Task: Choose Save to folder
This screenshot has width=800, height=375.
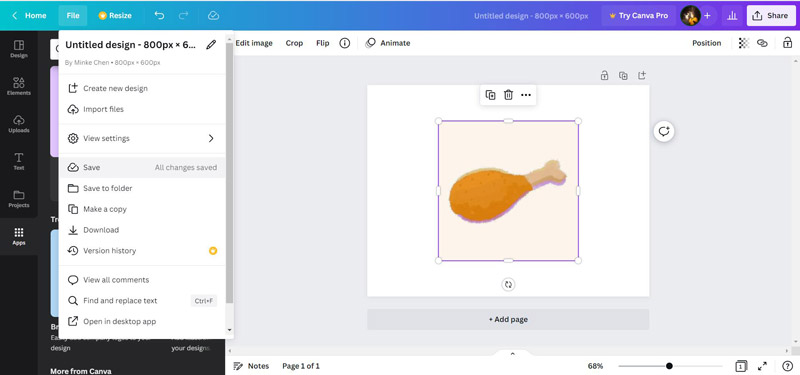Action: point(142,188)
